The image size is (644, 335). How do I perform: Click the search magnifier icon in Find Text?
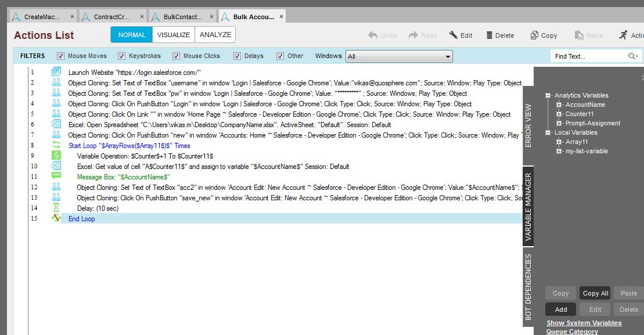tap(632, 56)
